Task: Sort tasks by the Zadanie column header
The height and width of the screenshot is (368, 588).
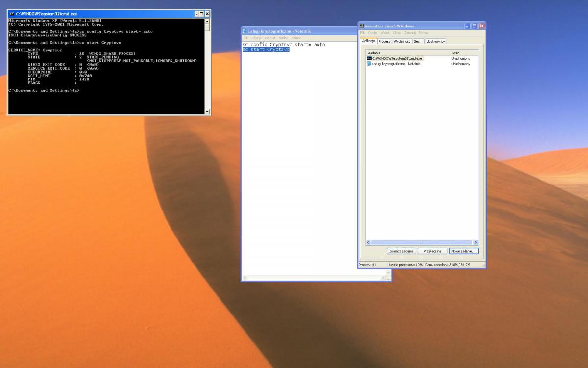Action: point(408,53)
